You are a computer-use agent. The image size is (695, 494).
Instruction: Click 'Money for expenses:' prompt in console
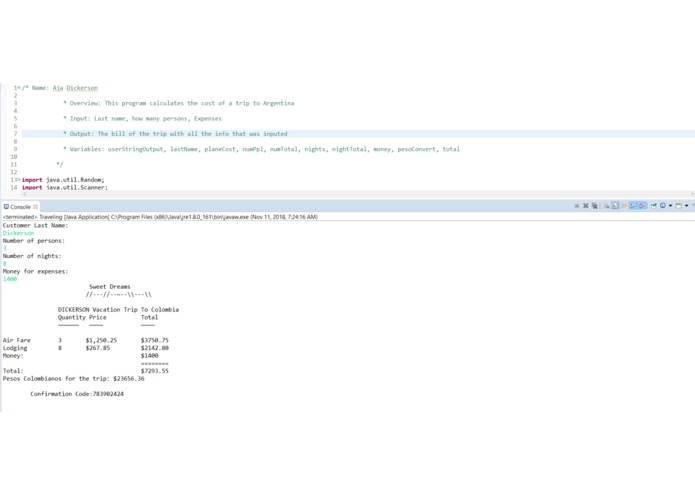coord(35,271)
